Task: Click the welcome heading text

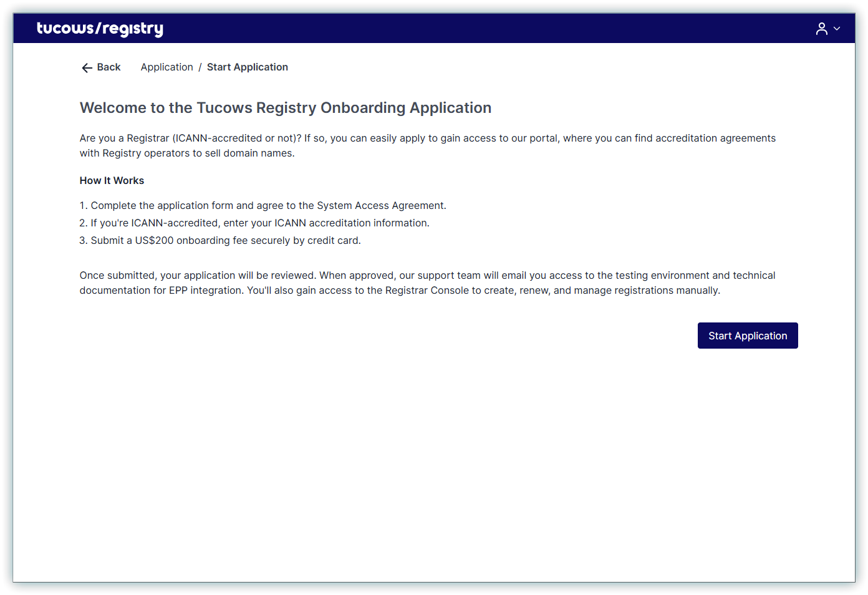Action: pos(286,108)
